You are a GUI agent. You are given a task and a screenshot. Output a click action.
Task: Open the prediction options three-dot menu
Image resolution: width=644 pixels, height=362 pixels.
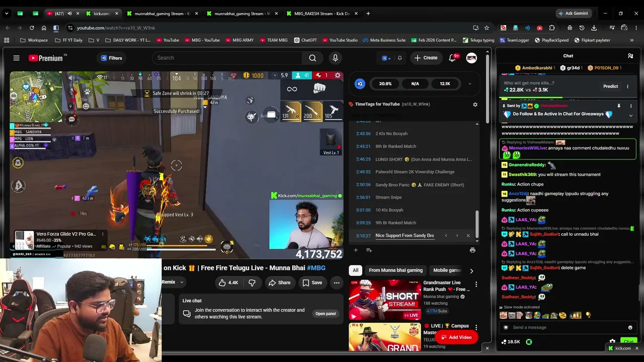[627, 86]
